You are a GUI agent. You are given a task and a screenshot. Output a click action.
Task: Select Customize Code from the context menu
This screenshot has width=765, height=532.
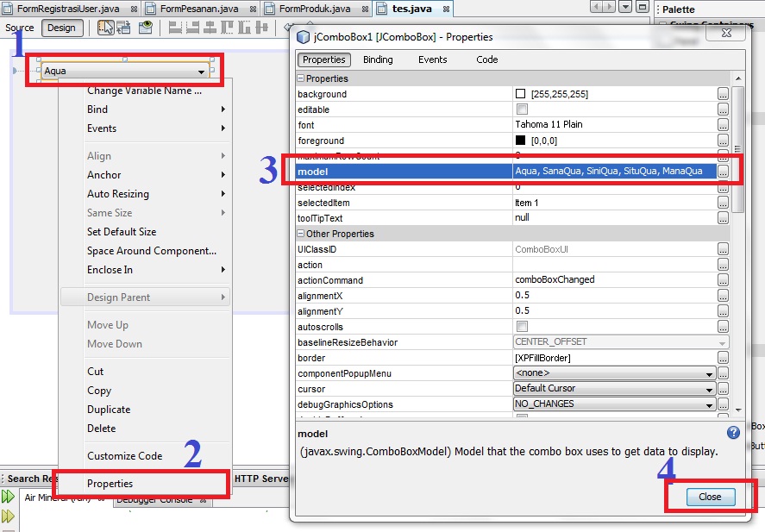(x=124, y=455)
